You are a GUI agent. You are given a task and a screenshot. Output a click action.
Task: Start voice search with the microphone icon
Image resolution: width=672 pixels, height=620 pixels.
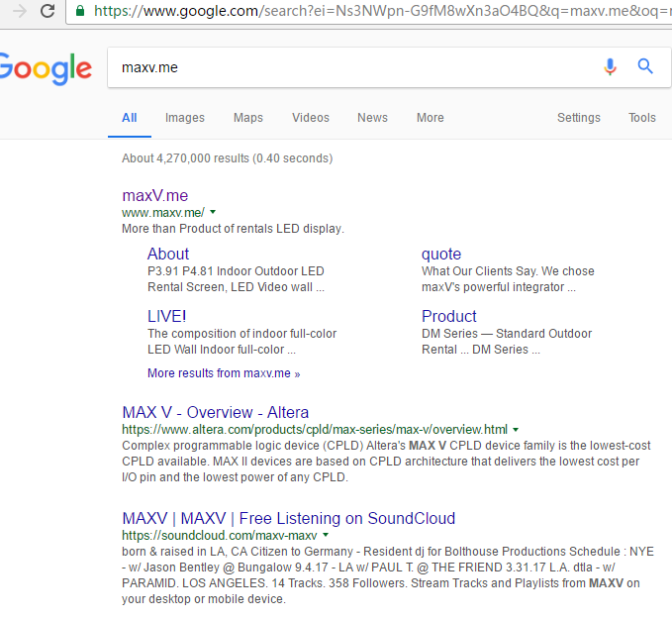610,67
